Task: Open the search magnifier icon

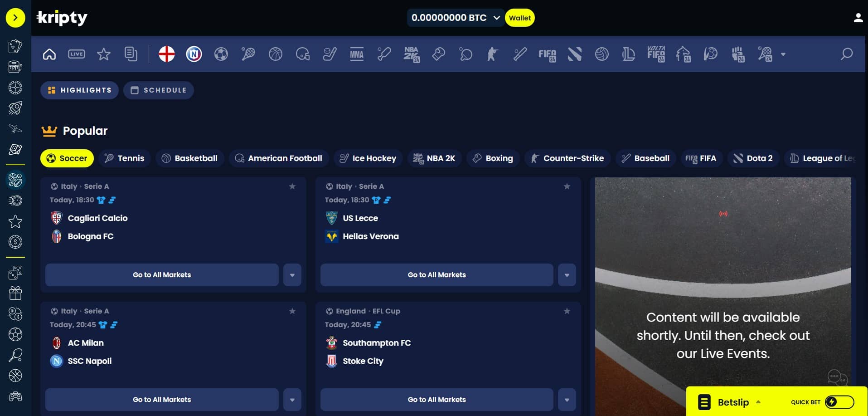Action: (846, 54)
